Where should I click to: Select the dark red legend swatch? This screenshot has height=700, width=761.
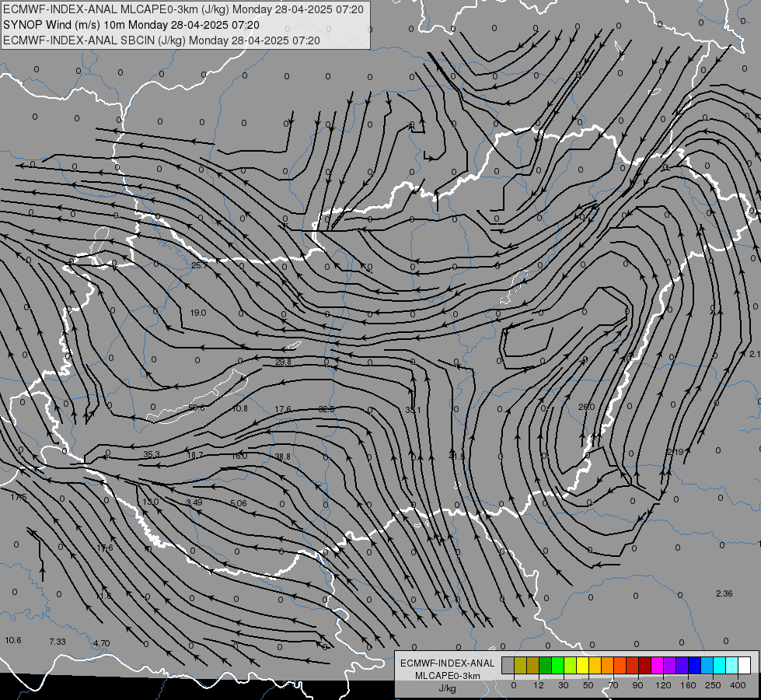click(x=644, y=665)
